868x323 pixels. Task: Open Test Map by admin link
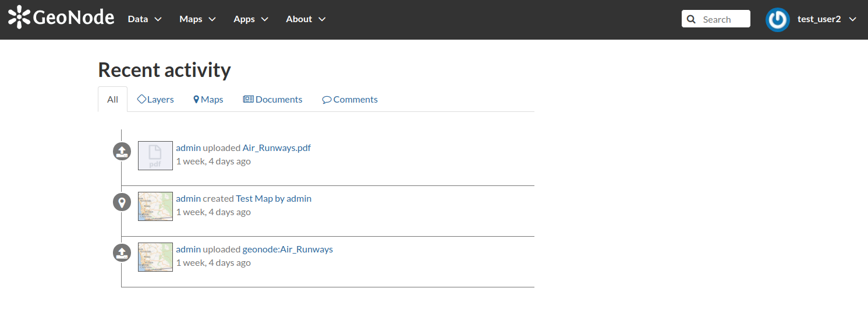(274, 198)
